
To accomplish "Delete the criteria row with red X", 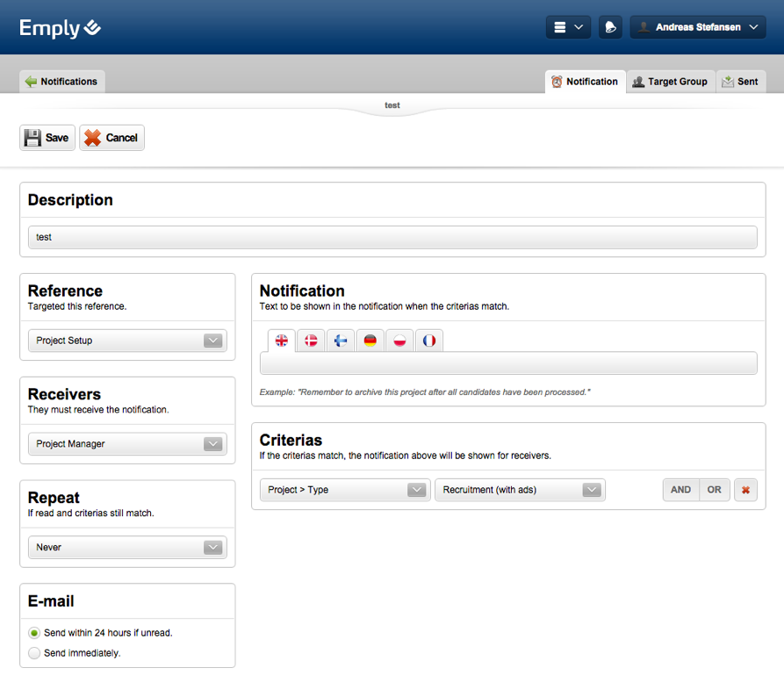I will [x=745, y=490].
